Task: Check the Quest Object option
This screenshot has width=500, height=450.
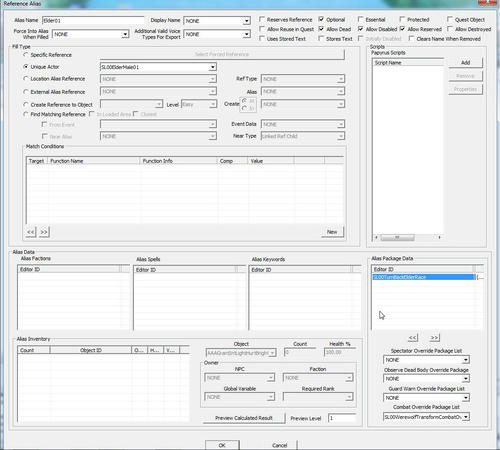Action: [450, 19]
